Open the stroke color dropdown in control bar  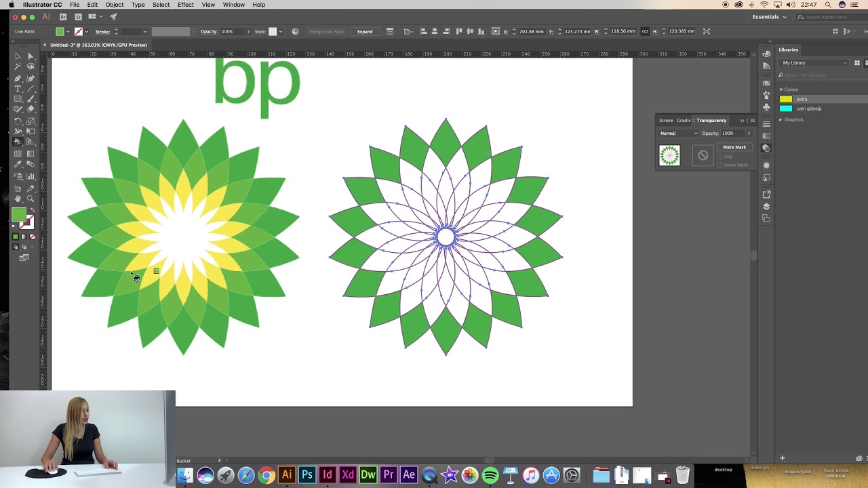pos(86,31)
